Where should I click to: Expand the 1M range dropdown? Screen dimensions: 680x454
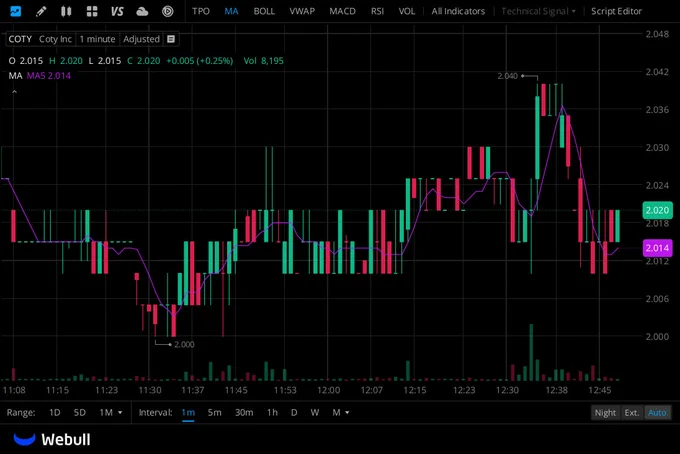pos(111,412)
